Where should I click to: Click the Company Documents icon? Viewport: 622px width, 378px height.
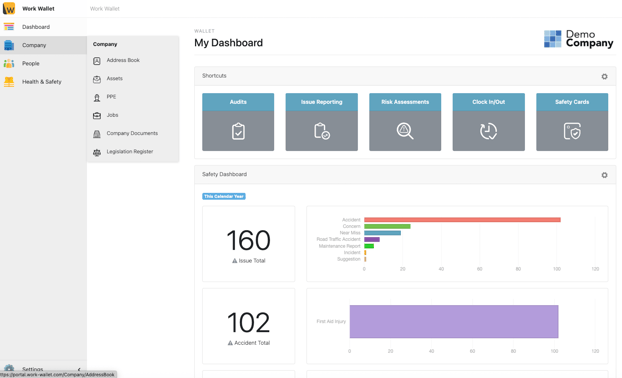tap(97, 134)
